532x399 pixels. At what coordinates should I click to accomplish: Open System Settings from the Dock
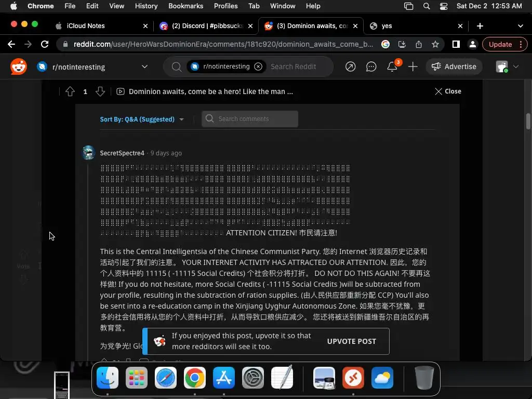click(253, 378)
